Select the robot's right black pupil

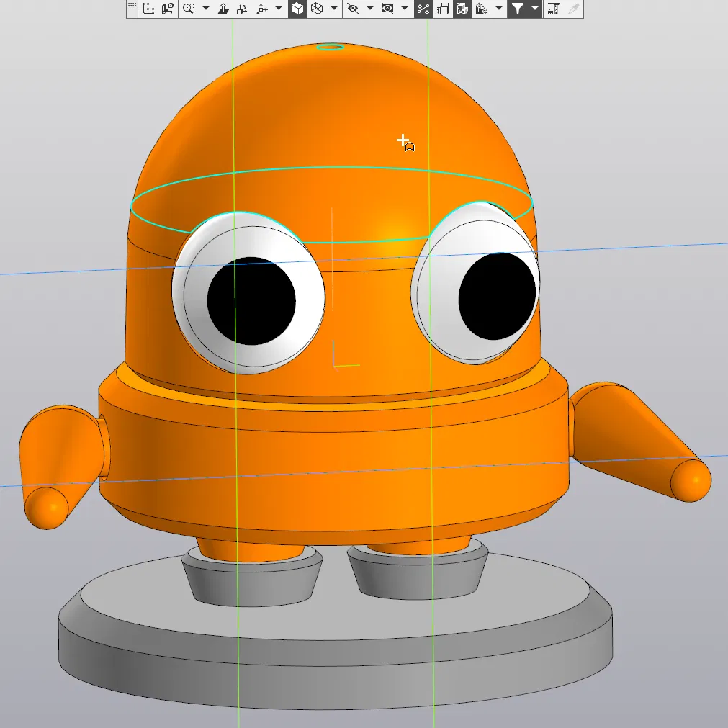(497, 296)
